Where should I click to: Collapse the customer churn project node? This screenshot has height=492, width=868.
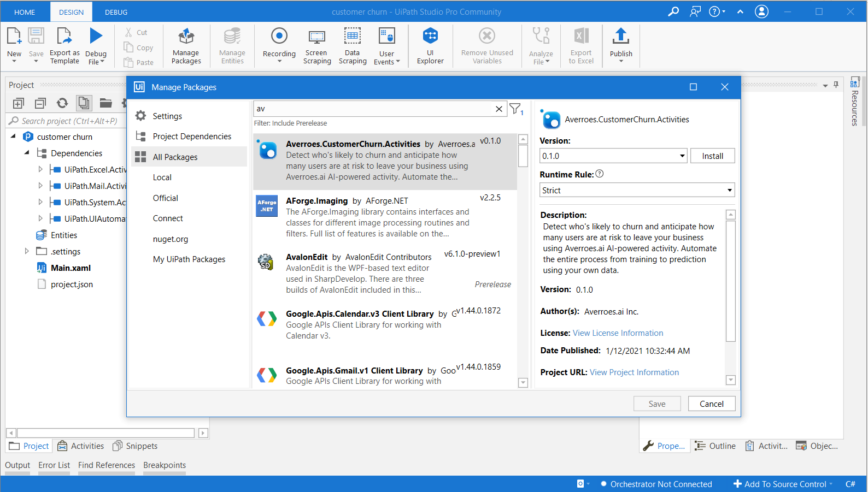tap(14, 137)
